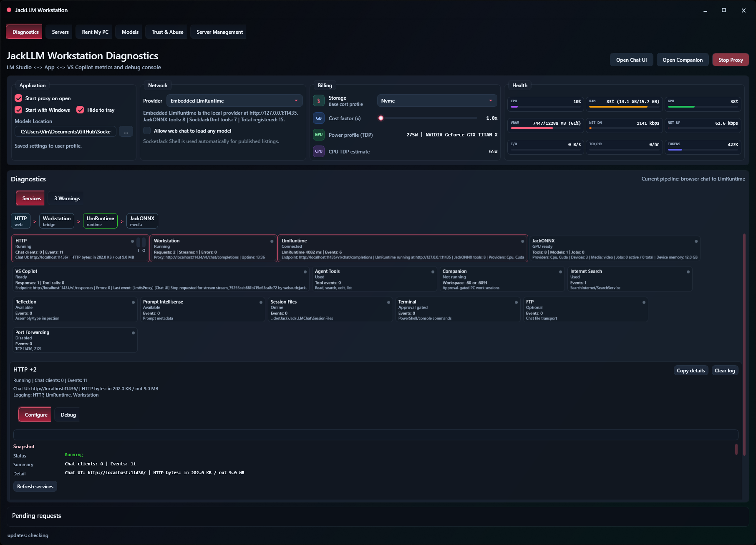Image resolution: width=756 pixels, height=545 pixels.
Task: Click HTTP service card status dot
Action: point(133,241)
